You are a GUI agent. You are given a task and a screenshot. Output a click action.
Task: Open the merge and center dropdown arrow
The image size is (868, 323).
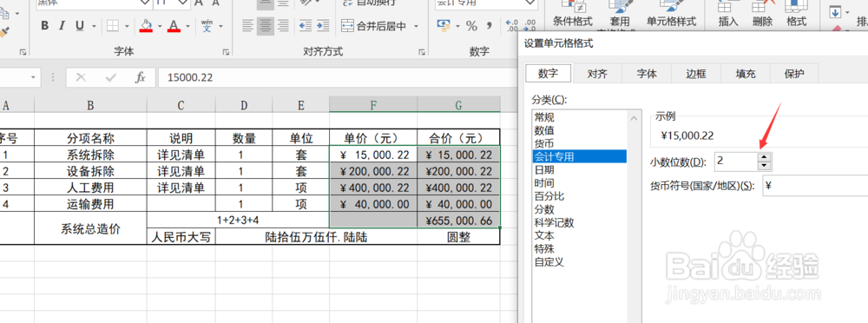point(416,26)
